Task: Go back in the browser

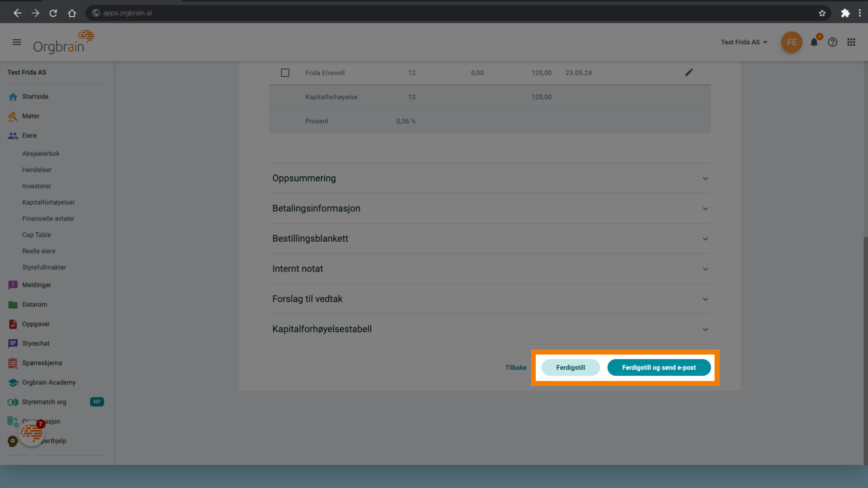Action: 17,13
